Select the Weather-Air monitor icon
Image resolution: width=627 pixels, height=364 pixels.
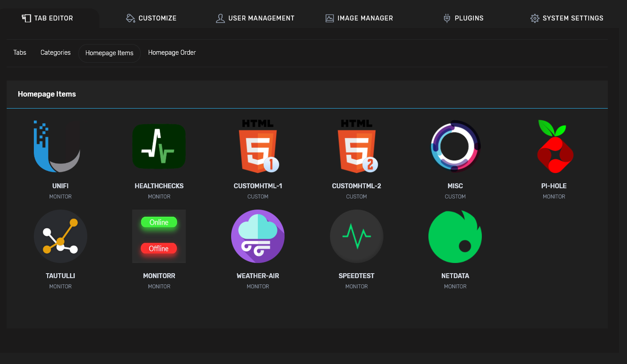[257, 236]
